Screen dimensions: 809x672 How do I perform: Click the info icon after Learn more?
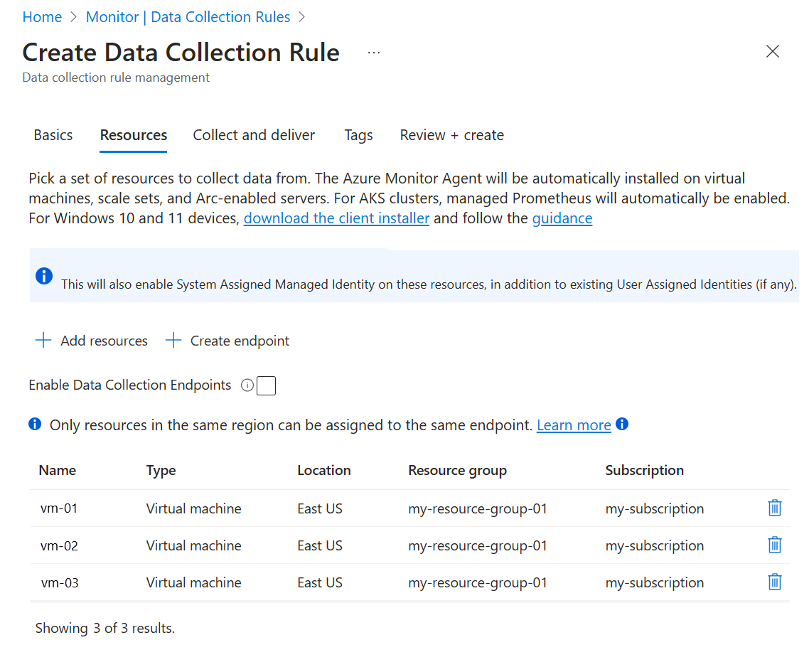click(622, 425)
